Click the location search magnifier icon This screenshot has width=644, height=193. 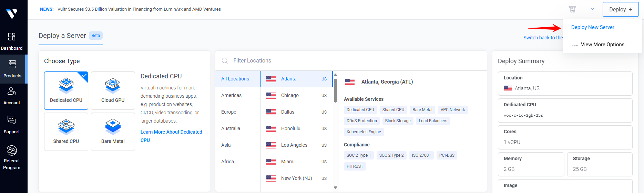click(x=225, y=61)
